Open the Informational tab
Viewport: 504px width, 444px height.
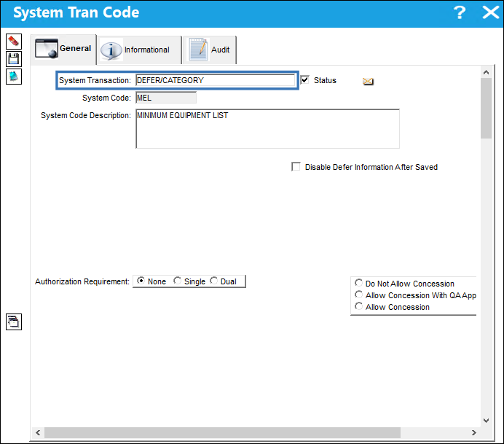[139, 50]
